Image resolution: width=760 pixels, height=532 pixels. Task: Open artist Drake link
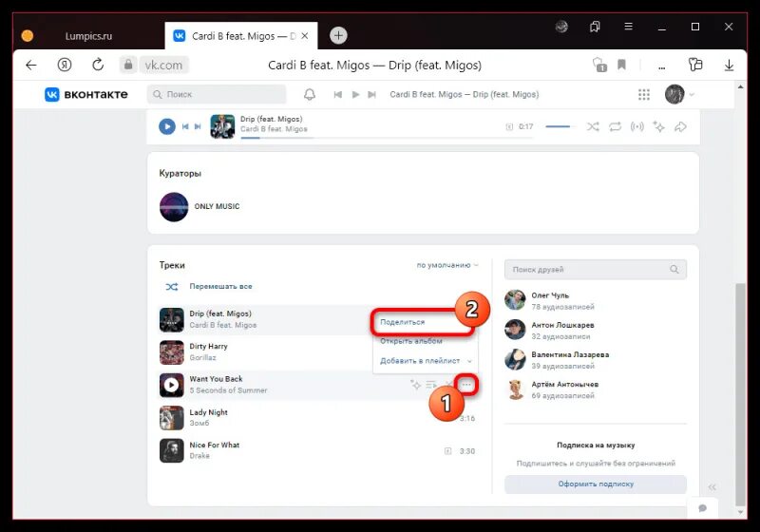[199, 456]
